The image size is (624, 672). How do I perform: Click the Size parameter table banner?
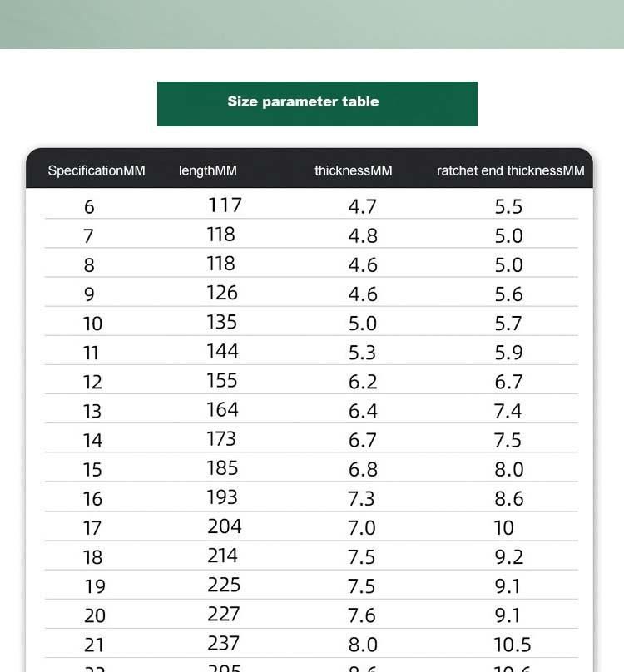317,104
